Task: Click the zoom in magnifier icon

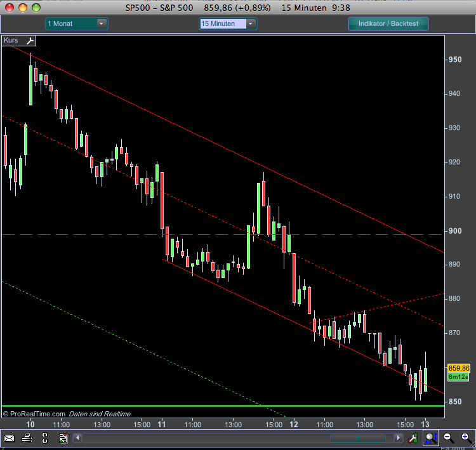Action: (x=466, y=438)
